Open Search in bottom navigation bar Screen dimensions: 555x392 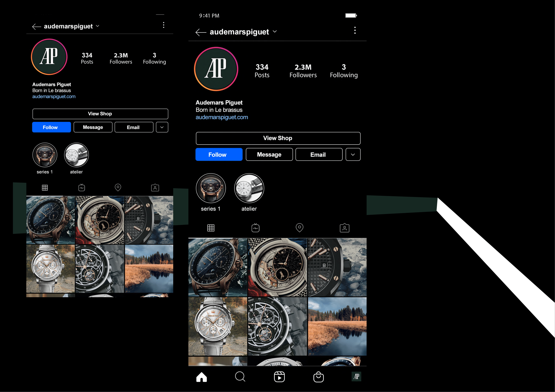point(240,377)
